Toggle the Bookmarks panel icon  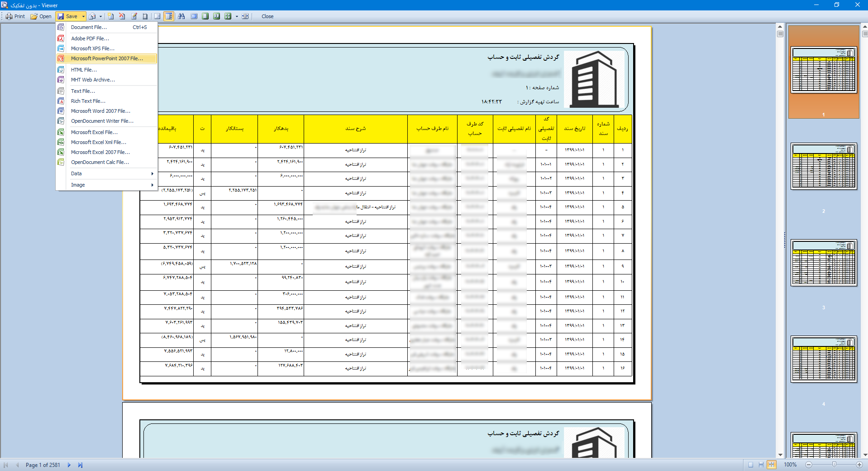(x=157, y=16)
